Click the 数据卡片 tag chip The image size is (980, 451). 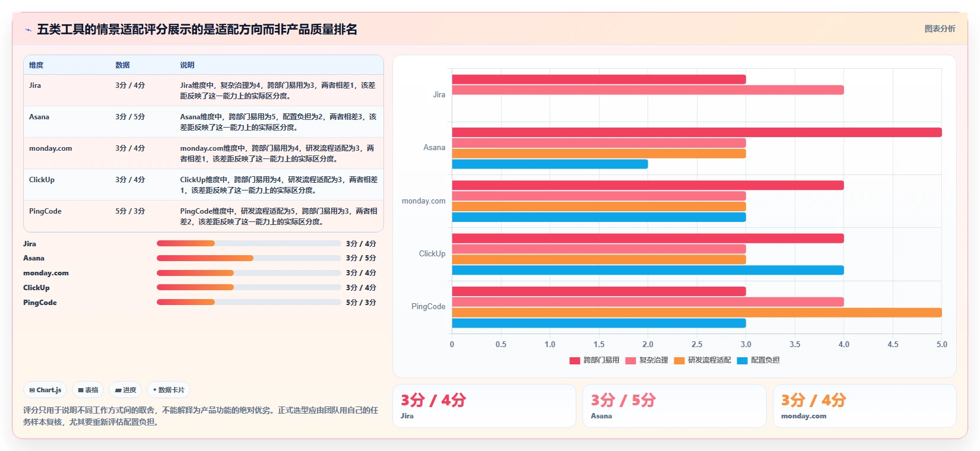point(169,390)
